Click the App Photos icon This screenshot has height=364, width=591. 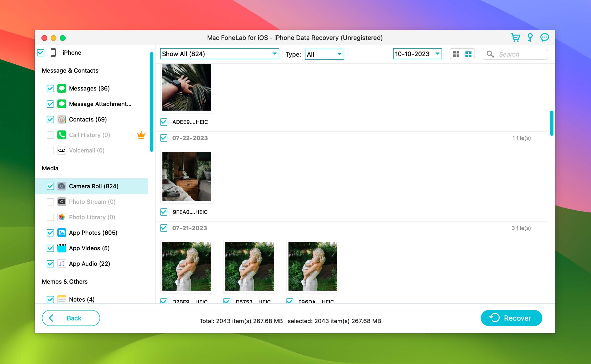pos(62,233)
